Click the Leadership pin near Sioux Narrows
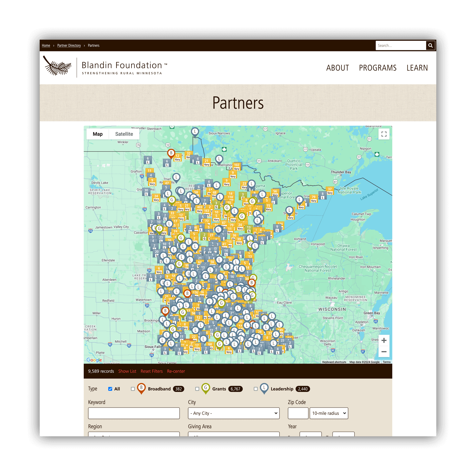Screen dimensions: 476x476 [195, 132]
